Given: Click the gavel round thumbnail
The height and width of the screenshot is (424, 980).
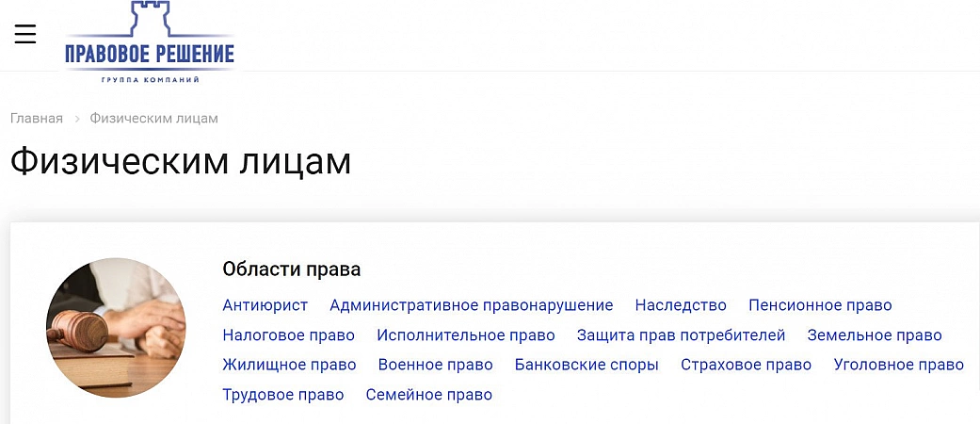Looking at the screenshot, I should [116, 328].
